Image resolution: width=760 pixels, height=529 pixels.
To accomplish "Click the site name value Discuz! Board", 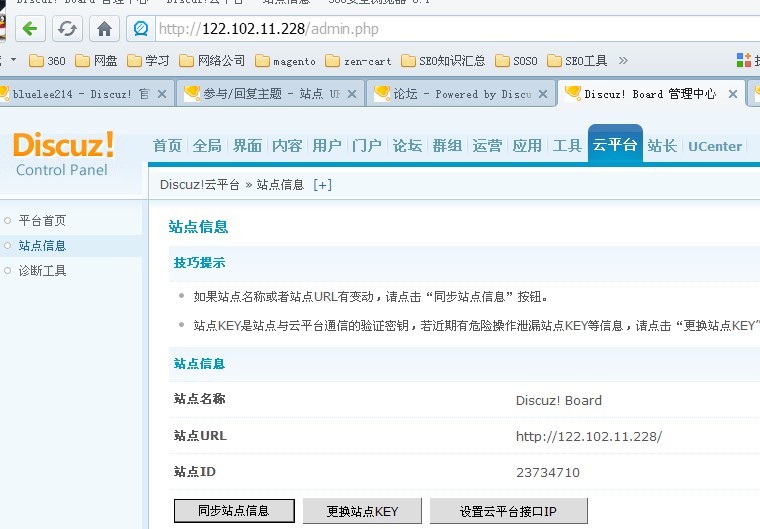I will pyautogui.click(x=558, y=401).
